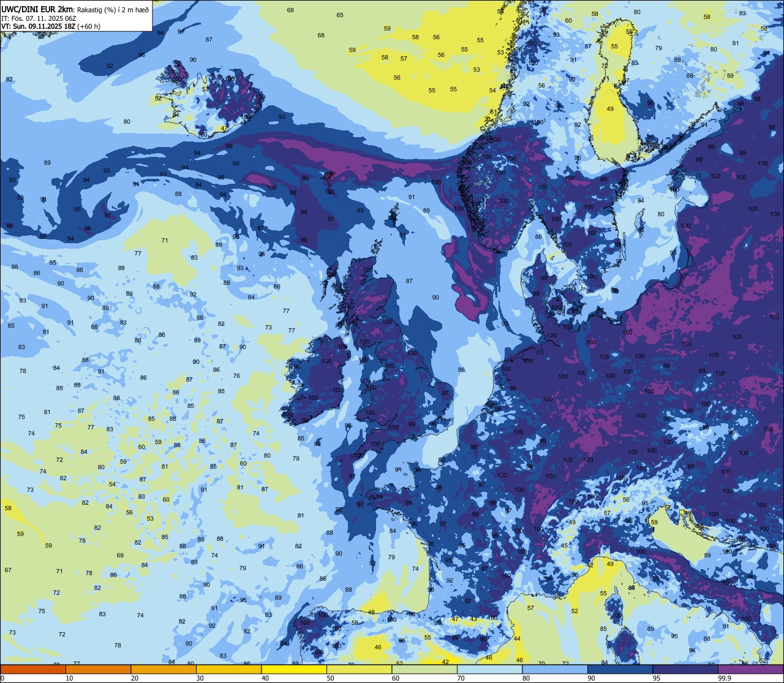Click the pale blue 70–80 legend swatch
The height and width of the screenshot is (683, 784).
pyautogui.click(x=489, y=669)
